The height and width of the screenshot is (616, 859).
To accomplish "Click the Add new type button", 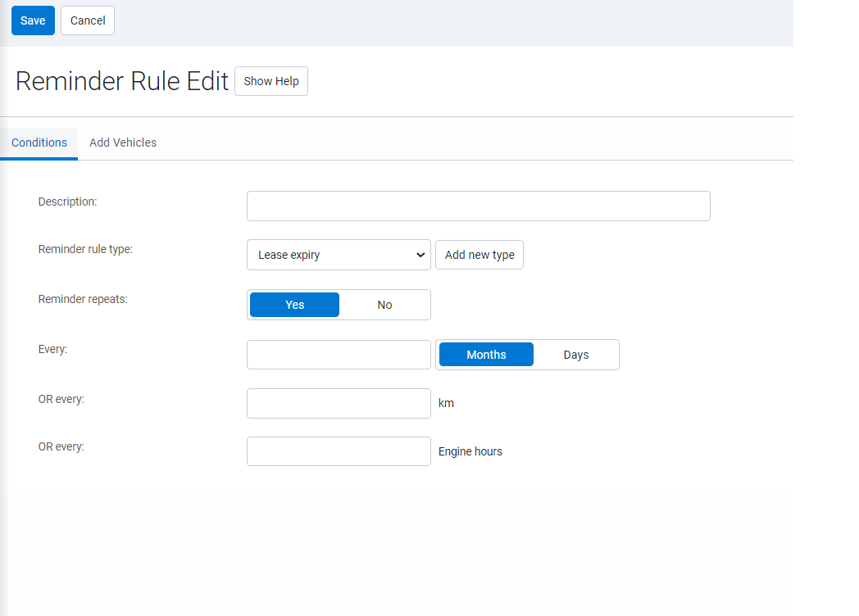I will click(479, 255).
